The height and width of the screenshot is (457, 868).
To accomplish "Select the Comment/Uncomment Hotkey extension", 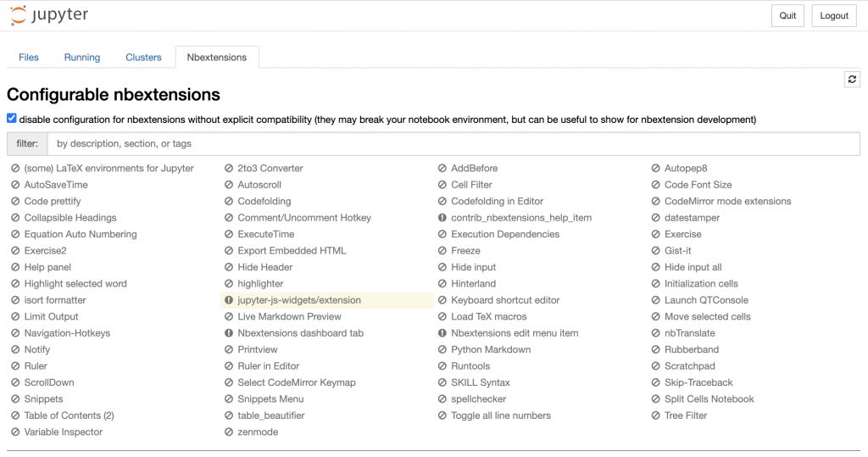I will (x=304, y=218).
